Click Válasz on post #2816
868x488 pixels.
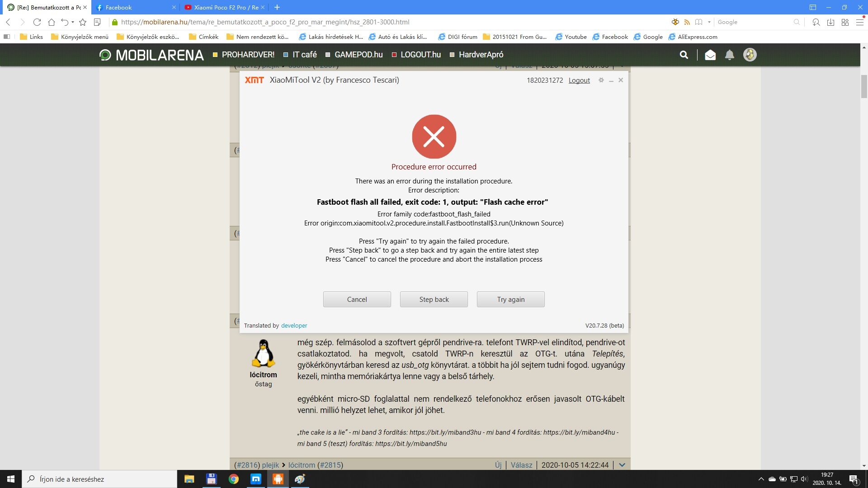[521, 465]
